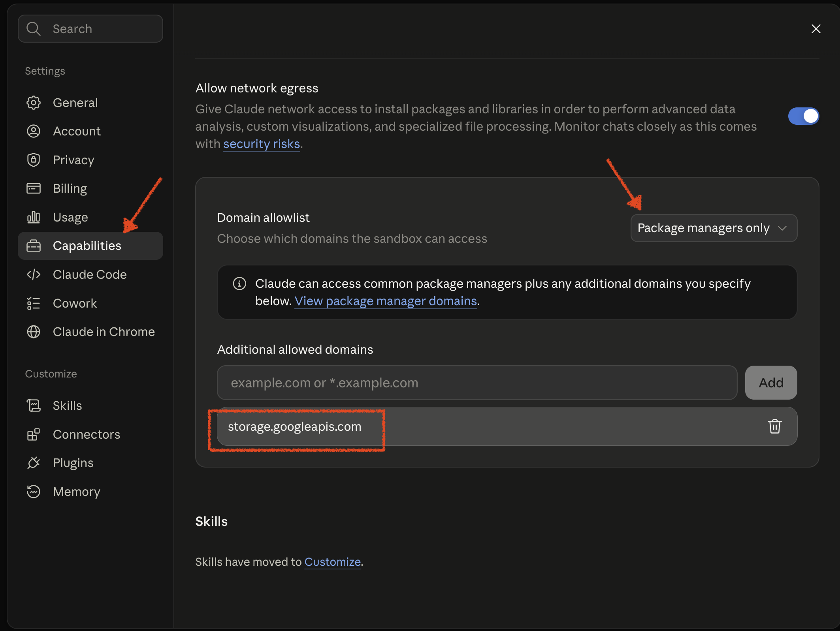The height and width of the screenshot is (631, 840).
Task: Click the Claude in Chrome globe icon
Action: [34, 332]
